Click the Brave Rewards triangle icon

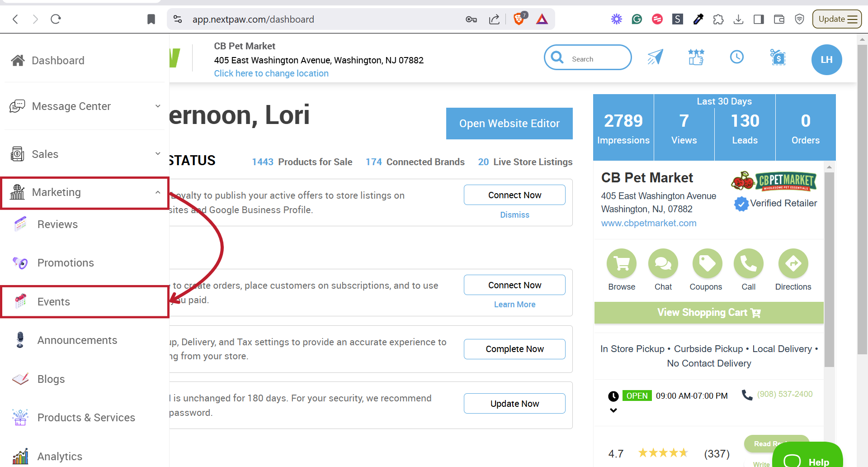(542, 19)
